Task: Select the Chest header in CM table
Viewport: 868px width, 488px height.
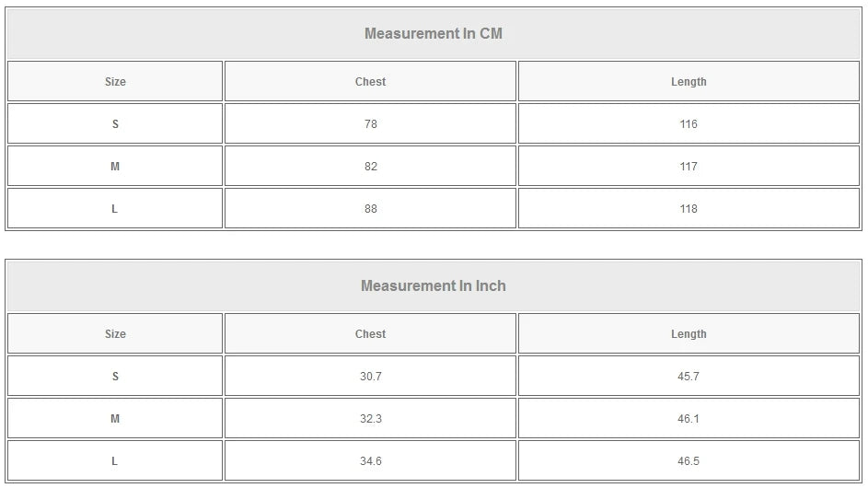Action: (x=370, y=82)
